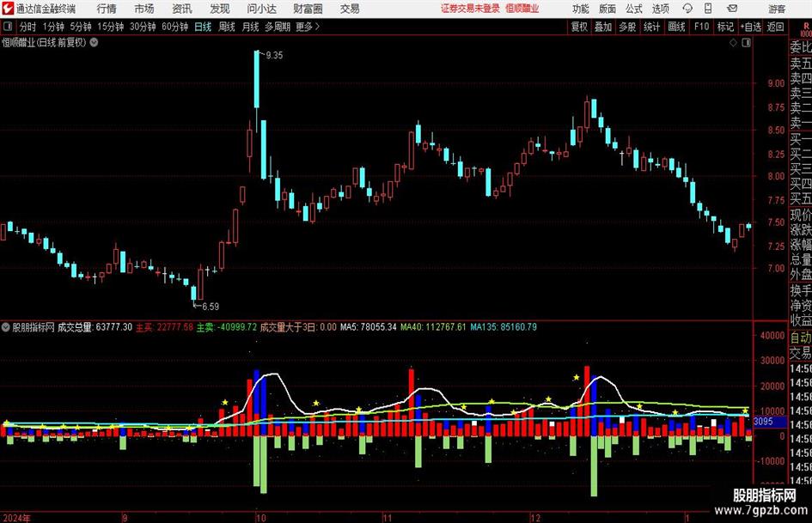
Task: Click the 统计 statistics button
Action: click(x=651, y=27)
